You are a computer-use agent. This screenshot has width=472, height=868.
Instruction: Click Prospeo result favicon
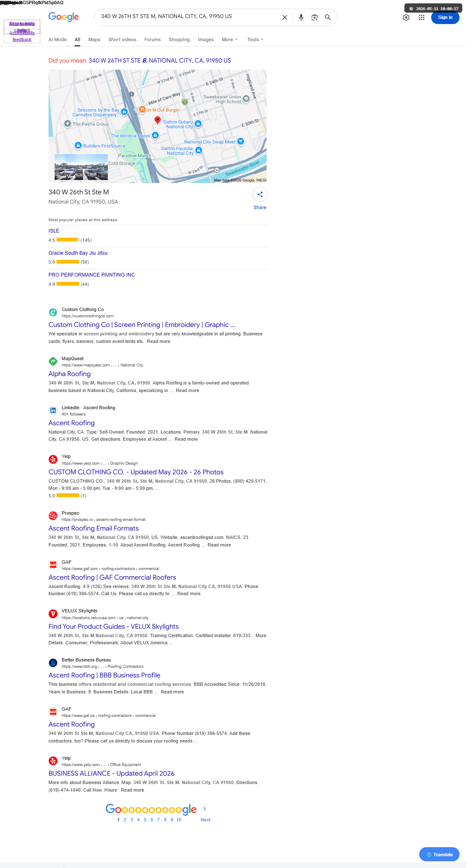tap(53, 516)
